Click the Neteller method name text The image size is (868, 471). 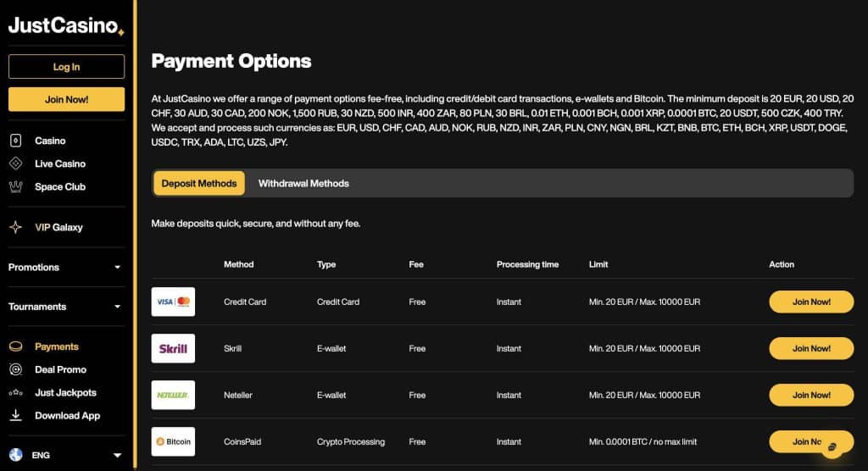[x=237, y=395]
